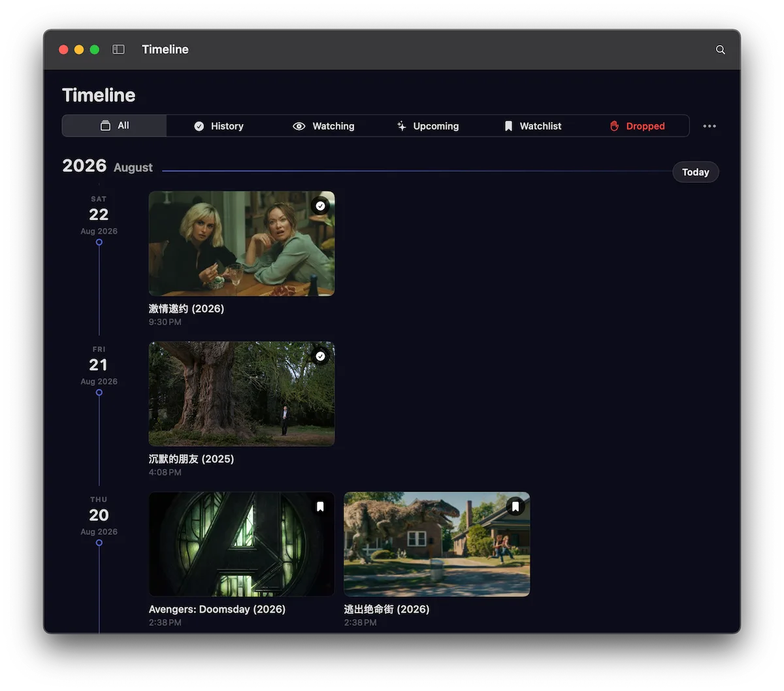Open the 逃出绝命街 (2026) thumbnail
This screenshot has width=784, height=691.
click(437, 544)
